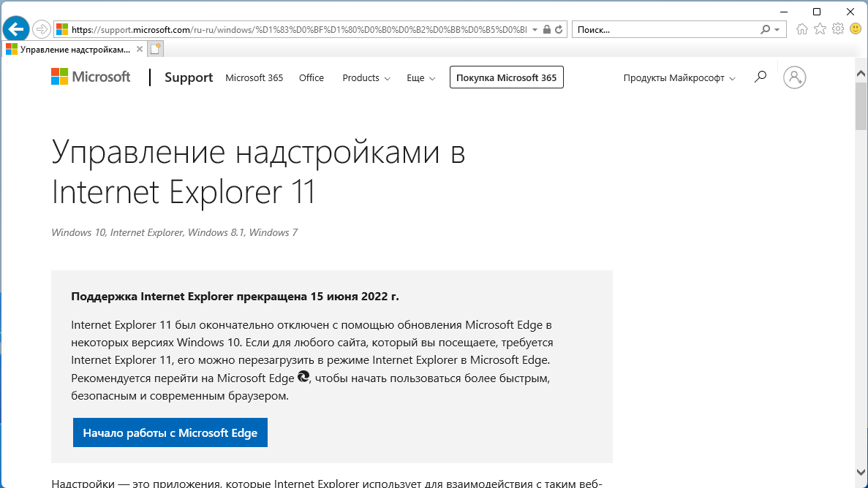
Task: Click heading 'Поддержка Internet Explorer прекращена 15 июня 2022 г.'
Action: coord(235,296)
